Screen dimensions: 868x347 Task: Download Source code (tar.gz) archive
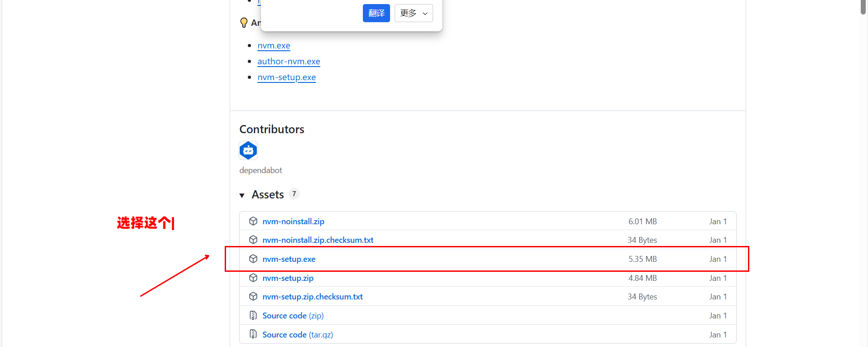click(297, 335)
